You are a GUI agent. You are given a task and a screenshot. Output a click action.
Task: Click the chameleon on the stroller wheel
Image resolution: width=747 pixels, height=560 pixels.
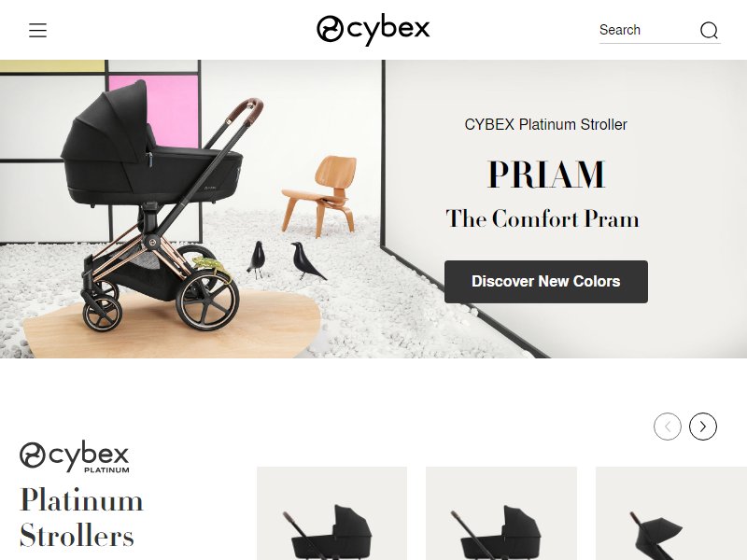pos(211,267)
